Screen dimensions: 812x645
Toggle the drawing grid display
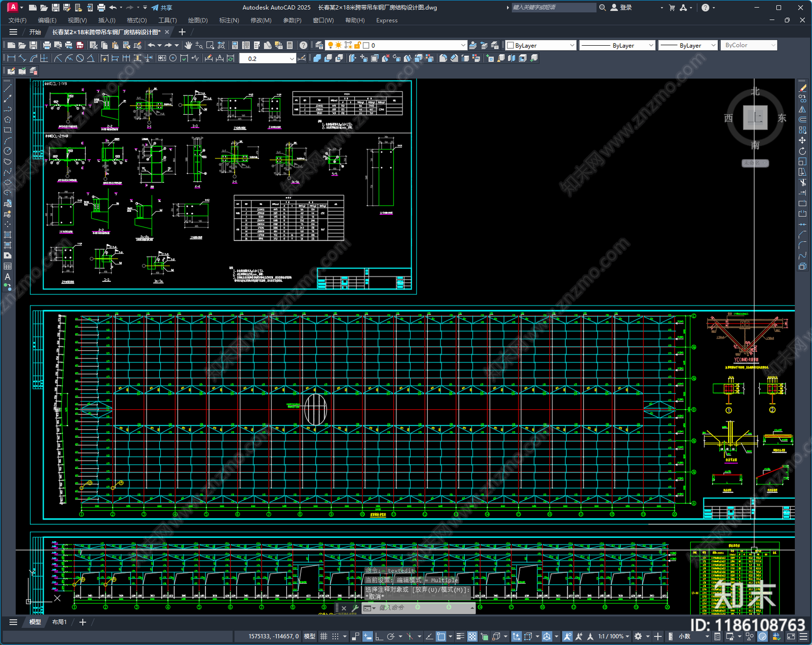323,636
